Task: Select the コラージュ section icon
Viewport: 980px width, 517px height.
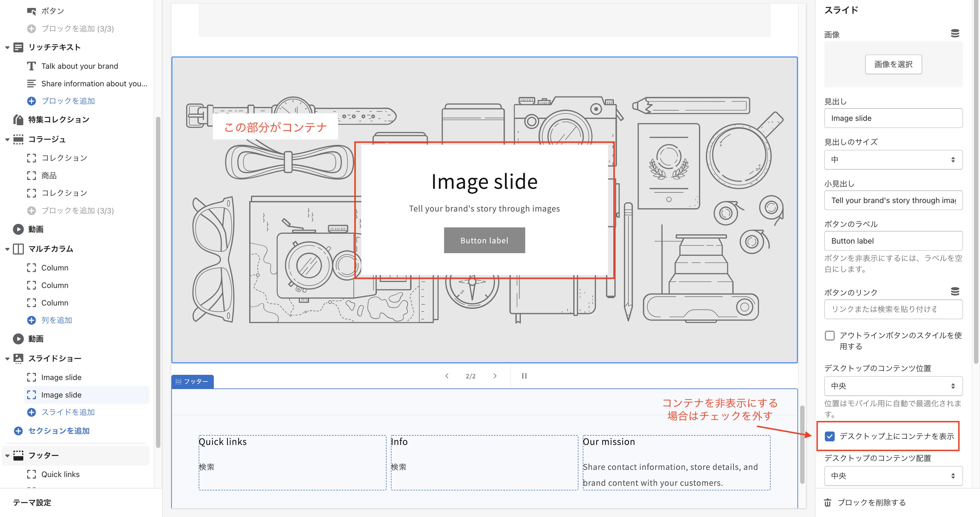Action: pos(18,139)
